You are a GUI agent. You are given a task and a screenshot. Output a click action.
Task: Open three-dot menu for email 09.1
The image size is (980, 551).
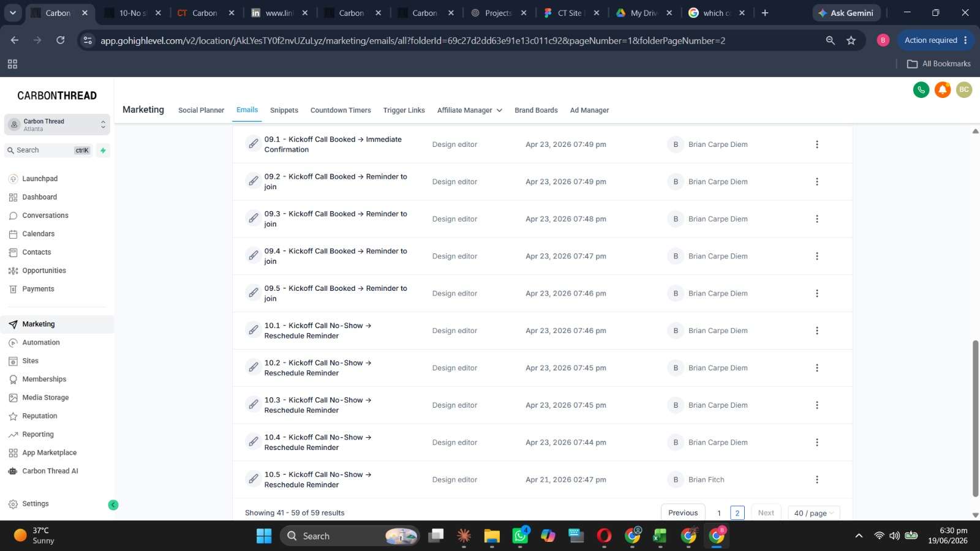click(816, 144)
